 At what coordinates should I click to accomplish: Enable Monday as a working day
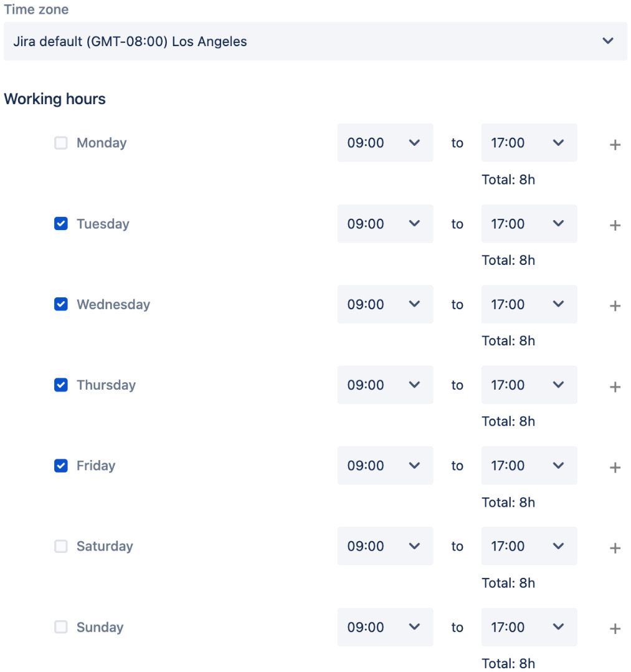point(60,143)
